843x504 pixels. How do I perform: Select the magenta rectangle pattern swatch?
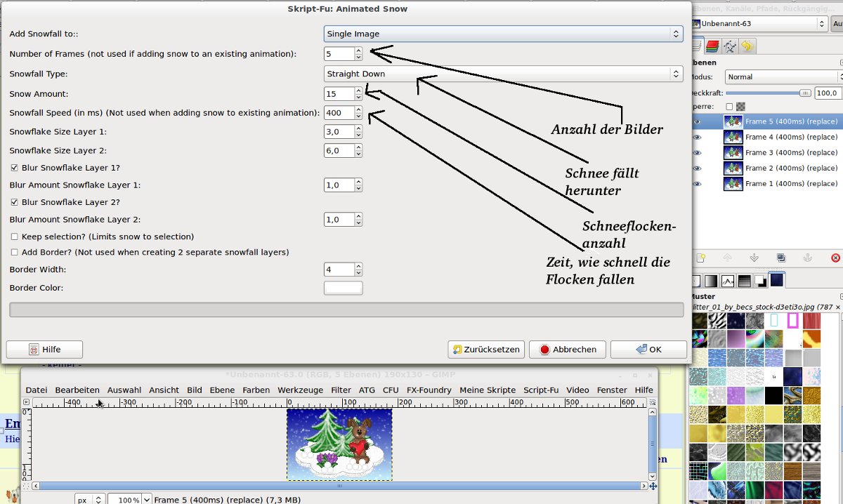[x=793, y=321]
